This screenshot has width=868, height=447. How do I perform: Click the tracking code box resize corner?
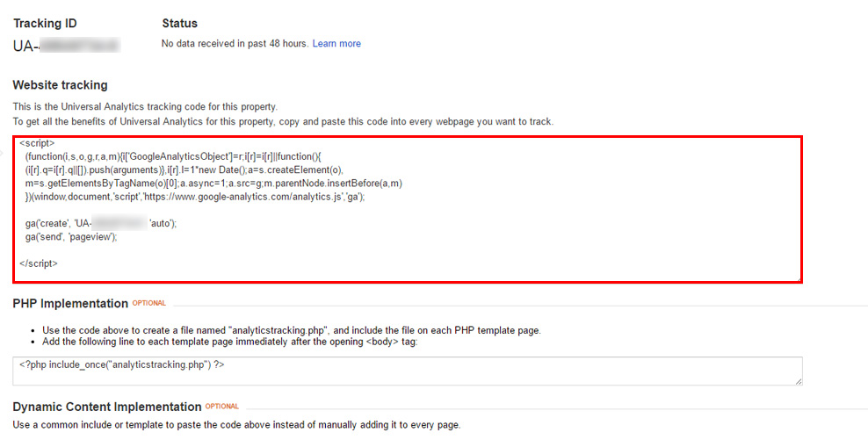pyautogui.click(x=798, y=278)
